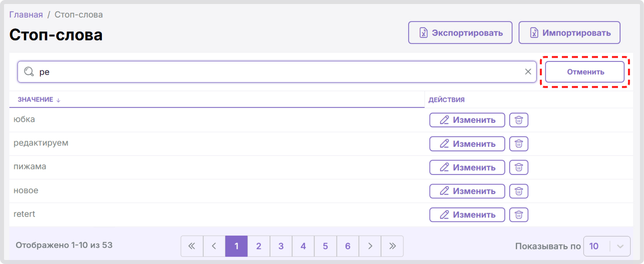This screenshot has width=644, height=264.
Task: Open page 3 in pagination
Action: (281, 246)
